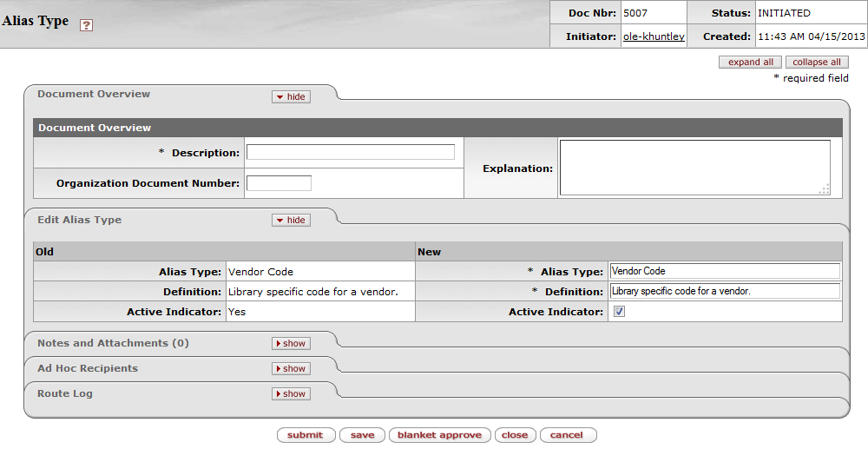
Task: Click inside the Explanation text area
Action: [x=694, y=168]
